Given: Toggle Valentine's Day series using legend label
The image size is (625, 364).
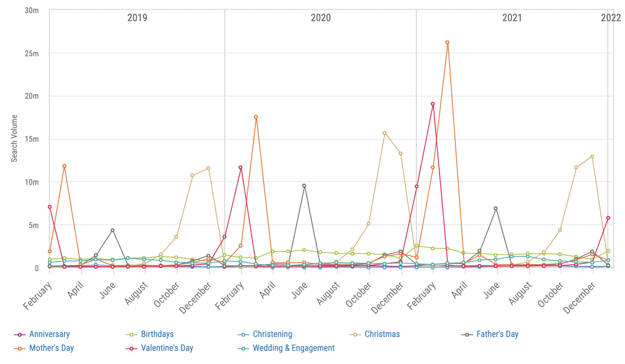Looking at the screenshot, I should 167,348.
